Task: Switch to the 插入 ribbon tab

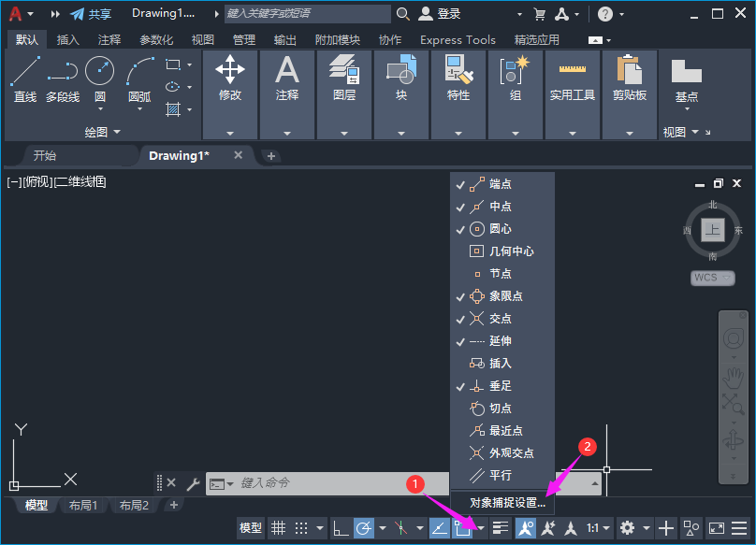Action: (x=67, y=39)
